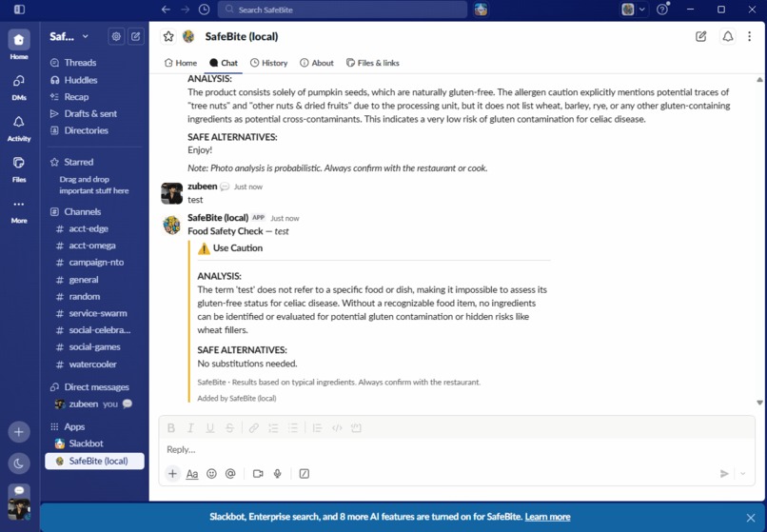Switch to the History tab

(269, 63)
